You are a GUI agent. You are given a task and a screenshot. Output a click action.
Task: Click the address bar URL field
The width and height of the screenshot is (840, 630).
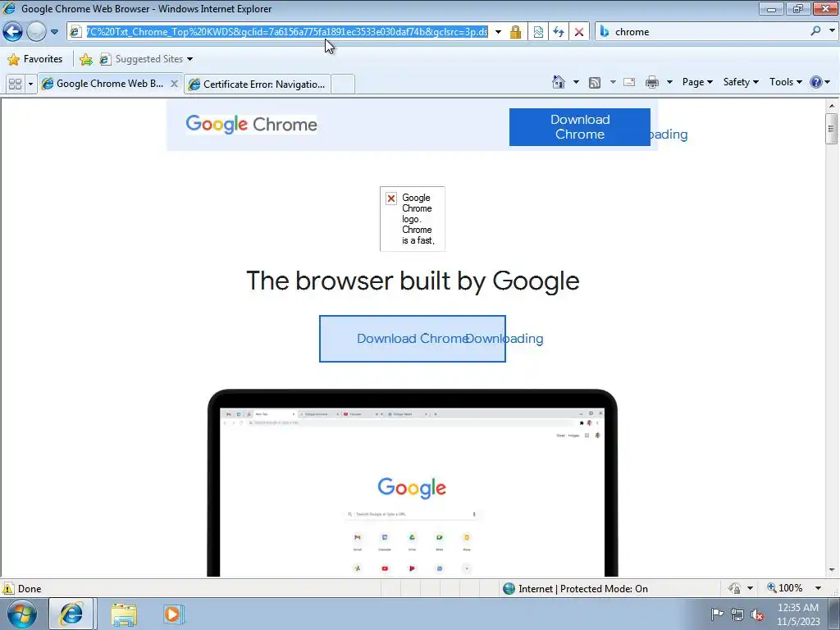point(286,32)
